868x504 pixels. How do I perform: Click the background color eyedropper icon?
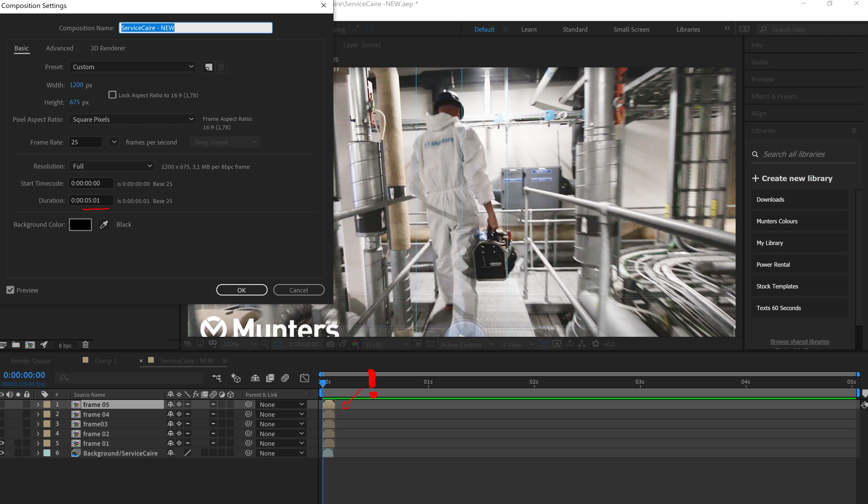coord(104,225)
